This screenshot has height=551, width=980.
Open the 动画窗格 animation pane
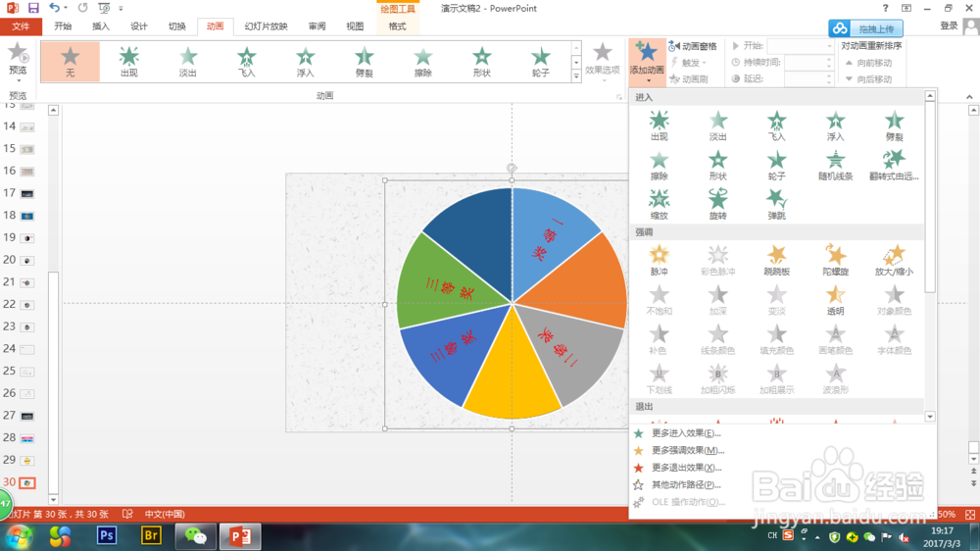tap(693, 46)
